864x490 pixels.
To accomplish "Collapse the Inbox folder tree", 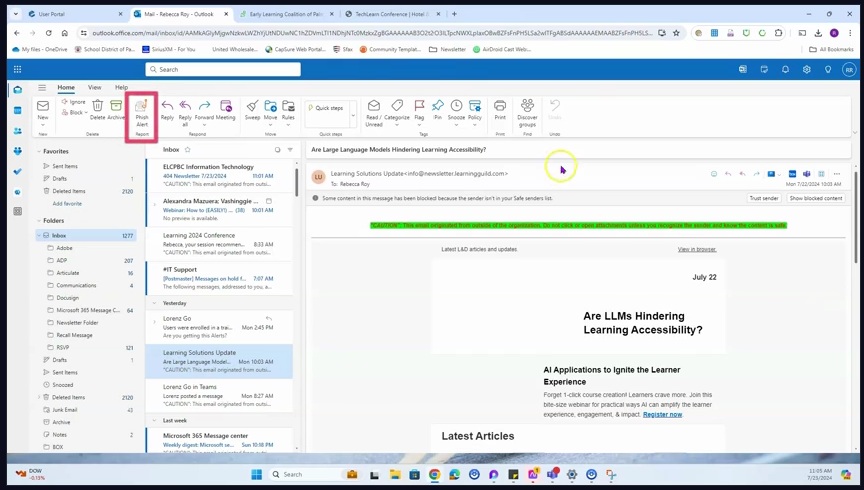I will pyautogui.click(x=39, y=235).
